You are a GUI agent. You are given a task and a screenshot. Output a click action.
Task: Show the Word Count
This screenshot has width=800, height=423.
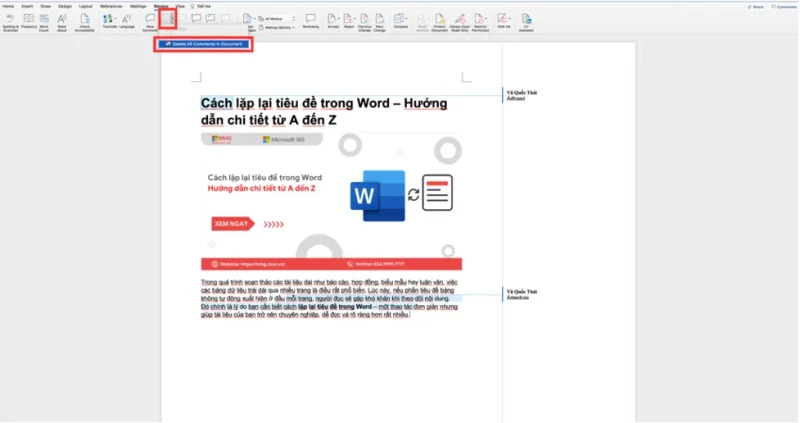tap(44, 22)
